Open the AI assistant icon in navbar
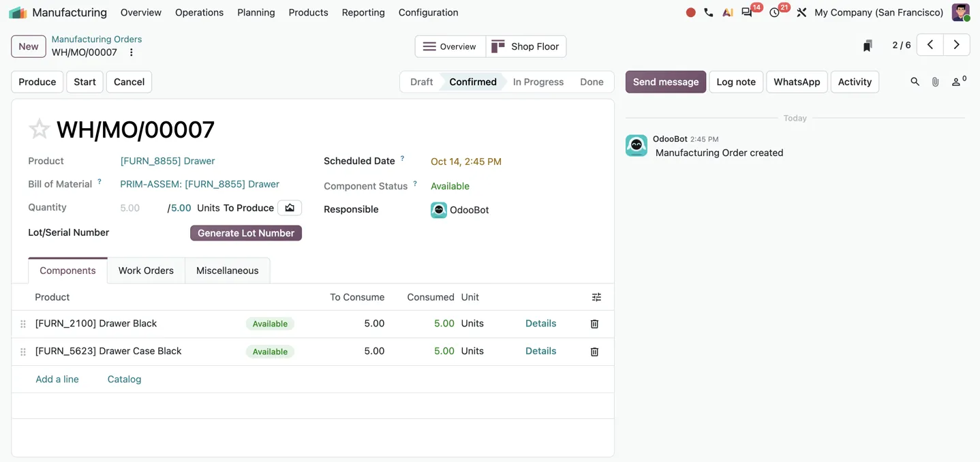The width and height of the screenshot is (980, 462). pyautogui.click(x=728, y=12)
